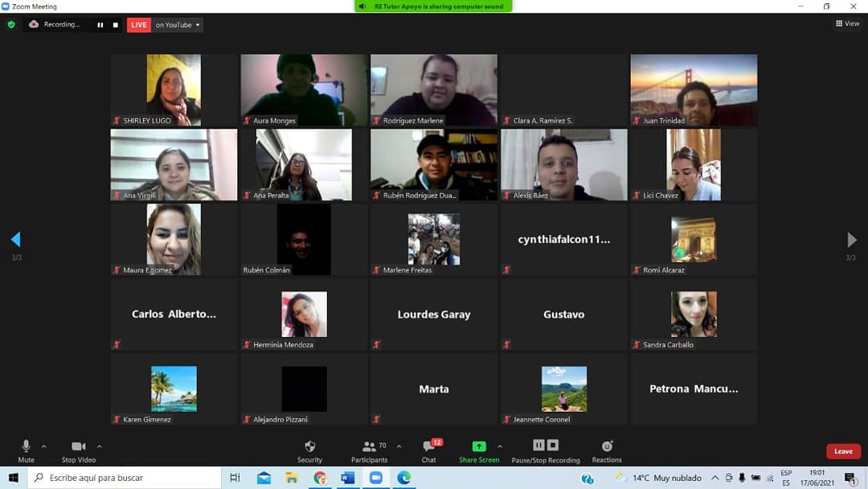The height and width of the screenshot is (489, 868).
Task: Open weather widget showing 14°C
Action: [x=658, y=478]
